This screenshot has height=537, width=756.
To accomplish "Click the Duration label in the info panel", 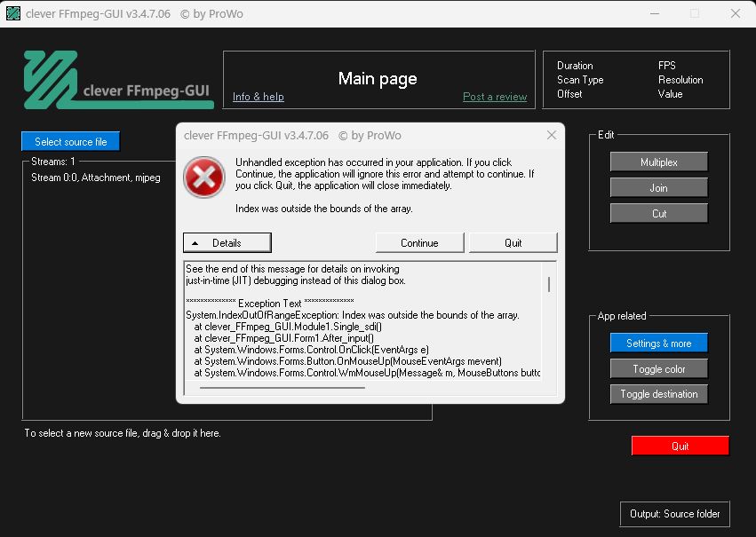I will (x=575, y=66).
